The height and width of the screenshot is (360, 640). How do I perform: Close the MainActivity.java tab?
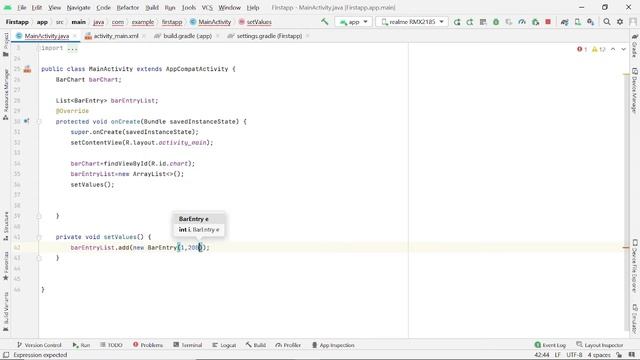pos(75,36)
